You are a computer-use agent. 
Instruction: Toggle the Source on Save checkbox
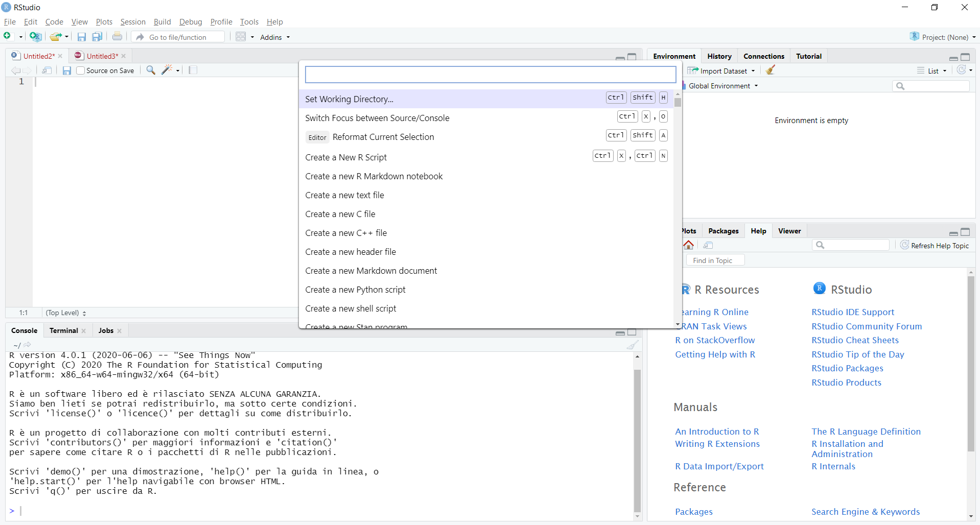tap(80, 70)
